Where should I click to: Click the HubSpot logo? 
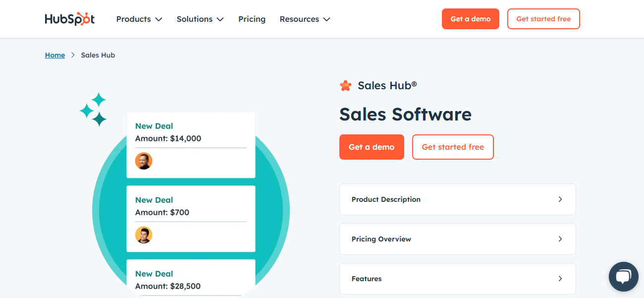tap(70, 19)
